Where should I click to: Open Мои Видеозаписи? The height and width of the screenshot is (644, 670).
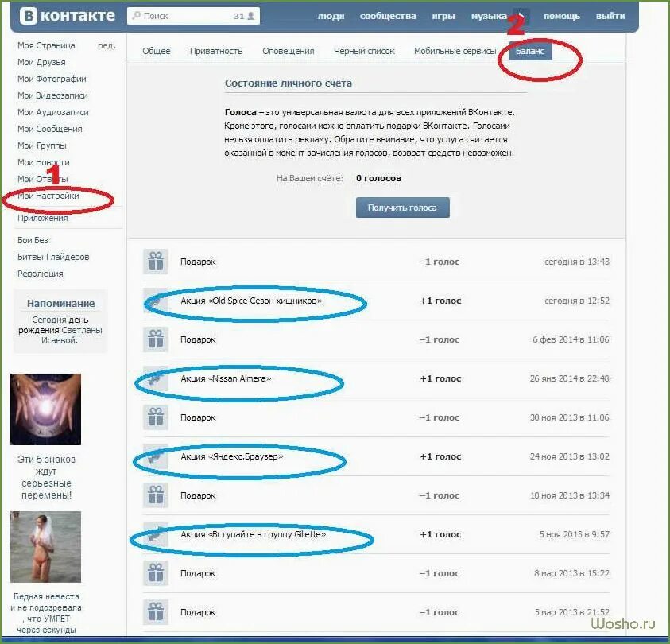52,95
